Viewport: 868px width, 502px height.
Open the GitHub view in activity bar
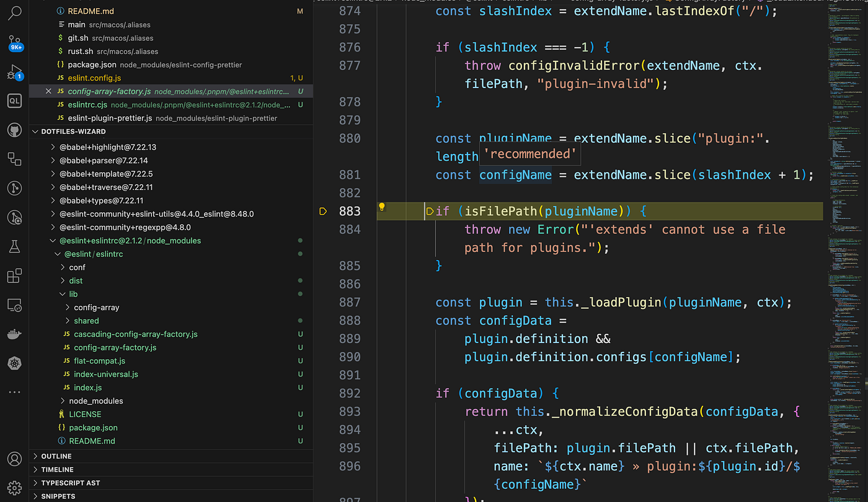point(15,130)
